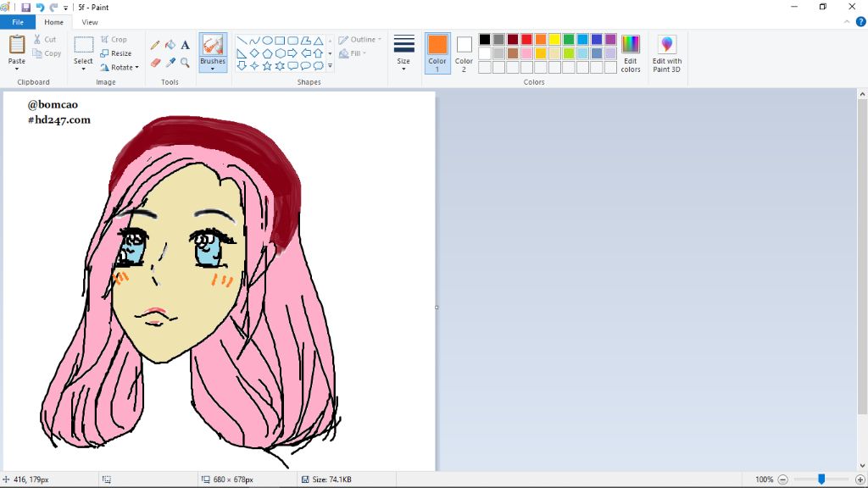Screen dimensions: 868x488
Task: Select the Magnifier tool
Action: (x=185, y=63)
